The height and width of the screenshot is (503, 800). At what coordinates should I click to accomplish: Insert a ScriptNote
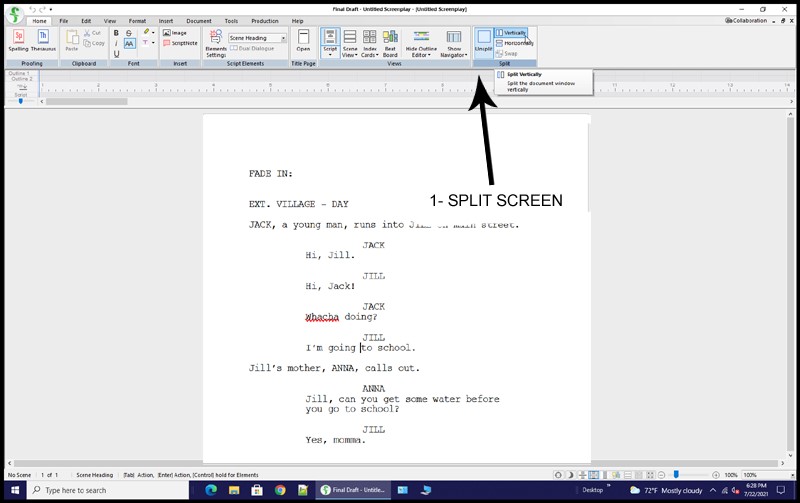[x=180, y=43]
